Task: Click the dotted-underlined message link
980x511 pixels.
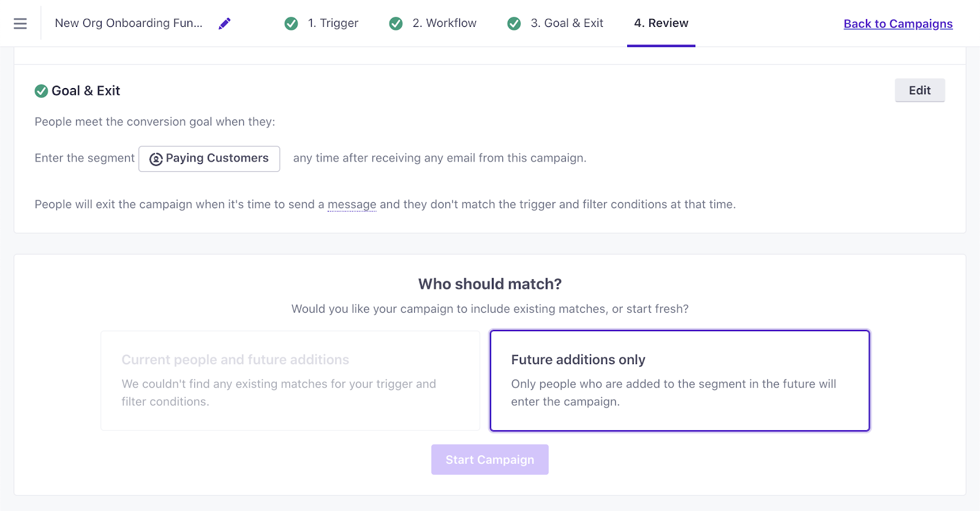Action: click(352, 204)
